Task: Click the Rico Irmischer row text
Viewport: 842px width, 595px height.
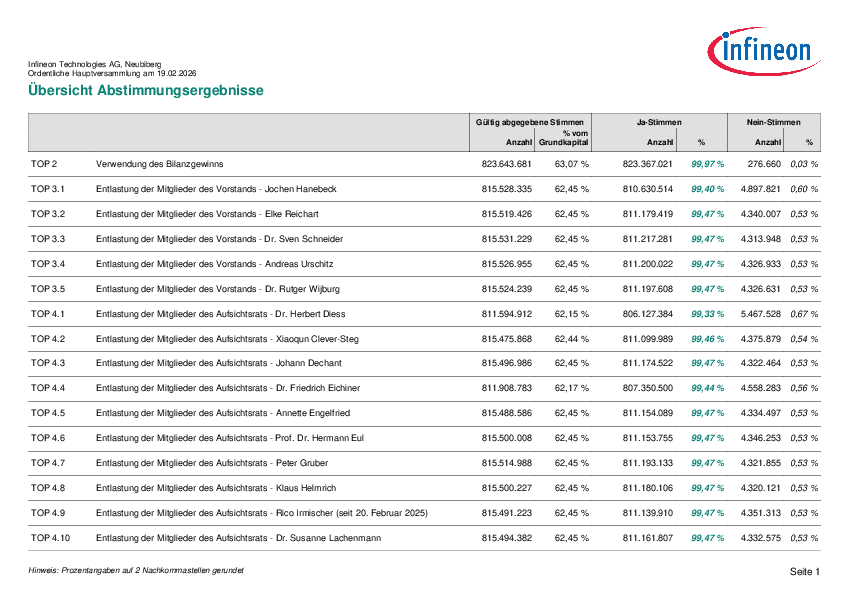Action: click(x=261, y=513)
